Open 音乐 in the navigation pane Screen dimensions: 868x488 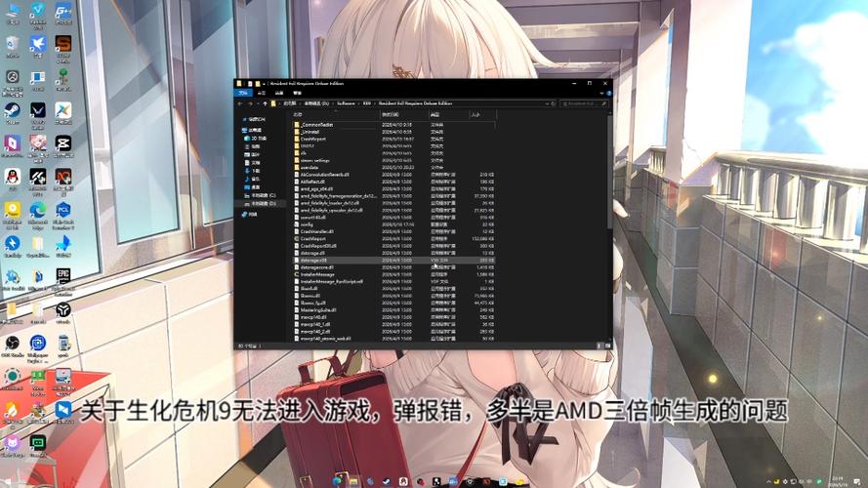253,180
